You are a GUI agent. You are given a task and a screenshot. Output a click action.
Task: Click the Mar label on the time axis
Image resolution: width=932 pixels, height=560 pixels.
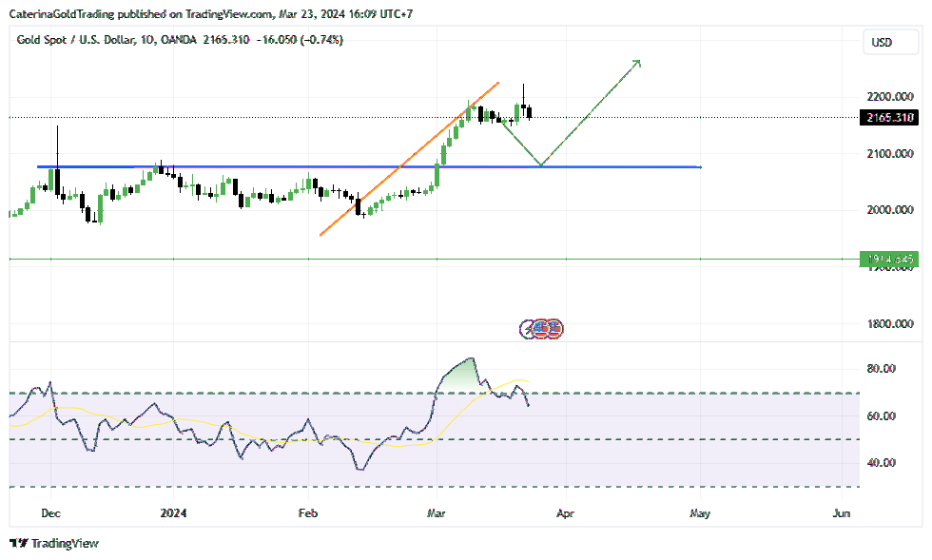436,513
